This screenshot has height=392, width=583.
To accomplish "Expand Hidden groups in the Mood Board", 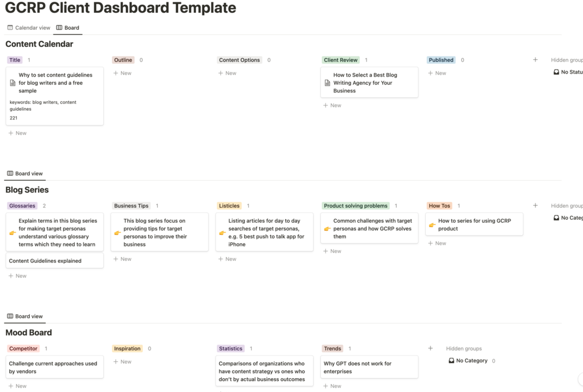I will point(463,349).
